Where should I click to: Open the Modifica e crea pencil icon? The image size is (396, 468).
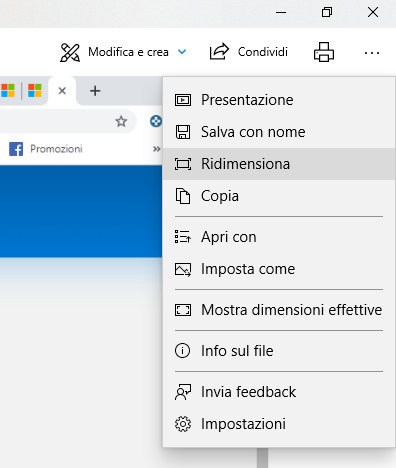pyautogui.click(x=70, y=52)
